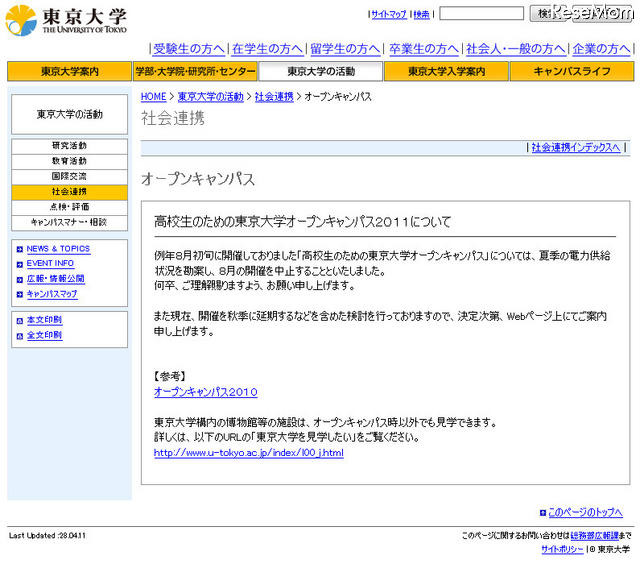
Task: Select 教育活動 in the sidebar menu
Action: point(69,161)
